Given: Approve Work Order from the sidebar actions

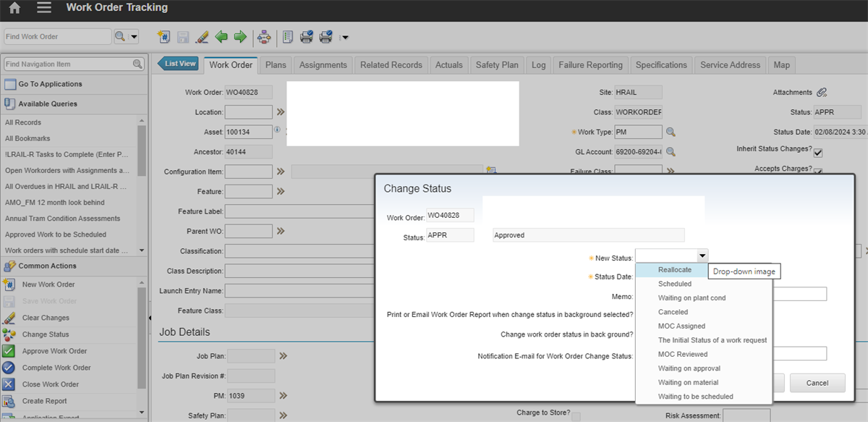Looking at the screenshot, I should coord(54,350).
